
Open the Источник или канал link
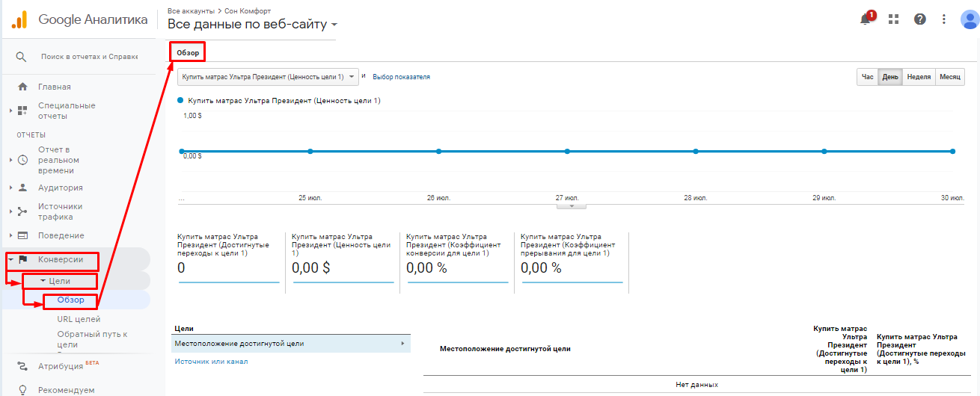(x=211, y=362)
